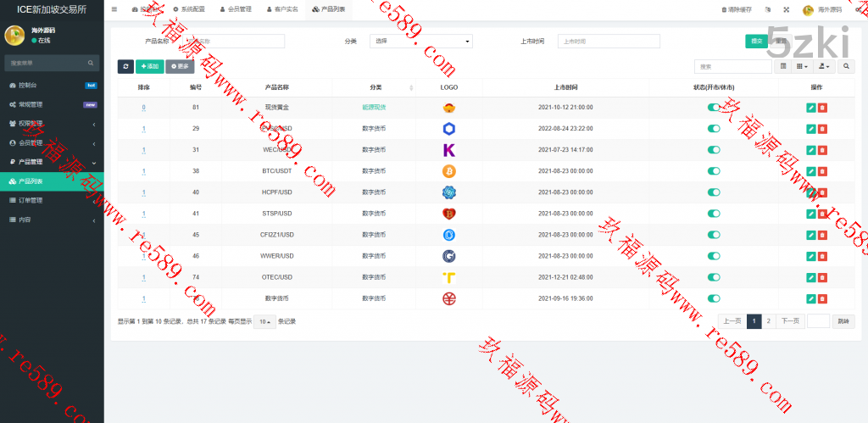Delete the OTEC/USD product via trash icon
The height and width of the screenshot is (423, 868).
coord(822,277)
